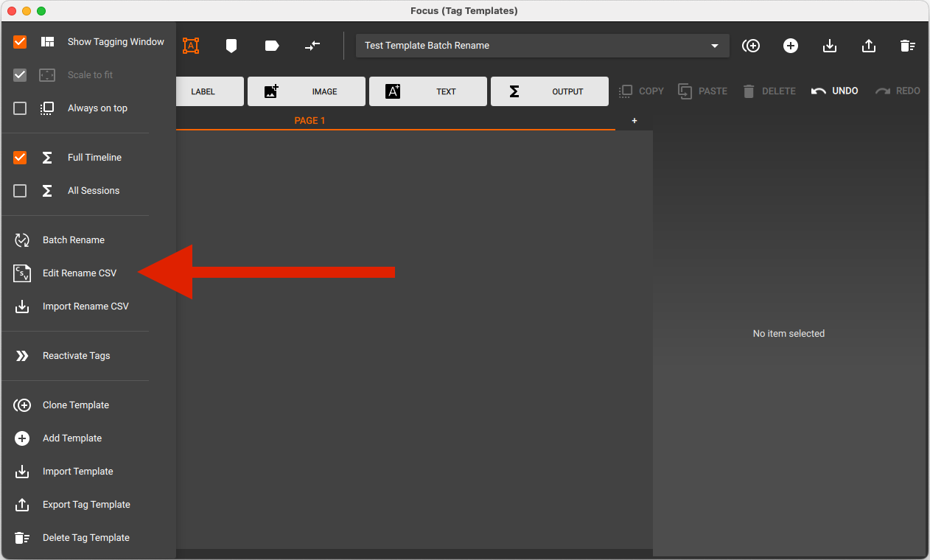Click the COPY button
Image resolution: width=930 pixels, height=560 pixels.
(641, 91)
